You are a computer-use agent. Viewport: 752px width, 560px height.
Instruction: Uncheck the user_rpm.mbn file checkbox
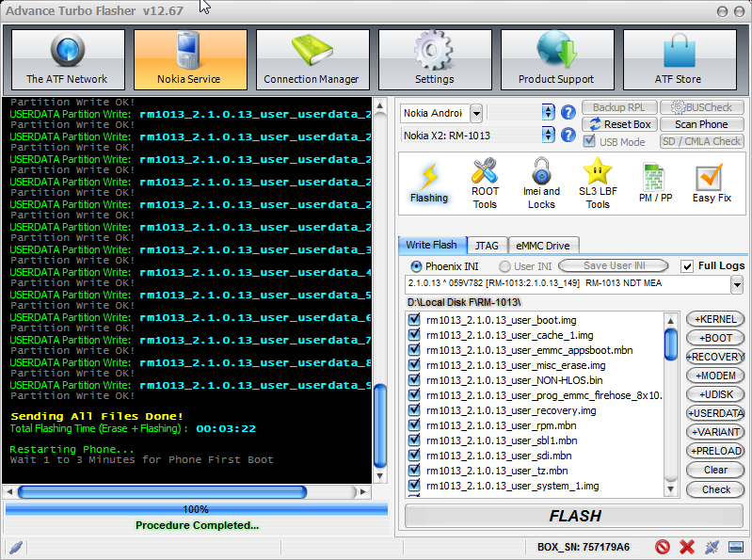pyautogui.click(x=414, y=425)
